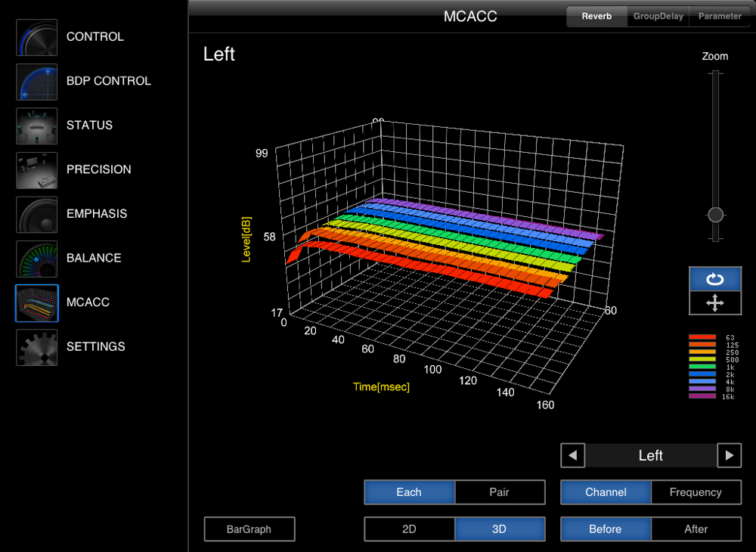Activate the move/pan graph tool

click(715, 302)
